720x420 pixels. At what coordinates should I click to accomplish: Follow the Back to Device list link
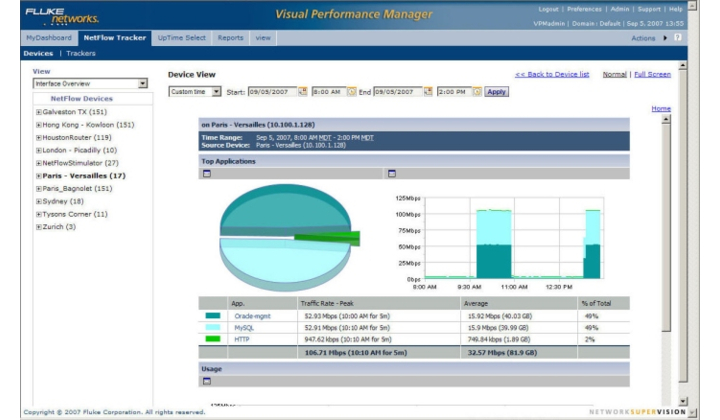552,74
